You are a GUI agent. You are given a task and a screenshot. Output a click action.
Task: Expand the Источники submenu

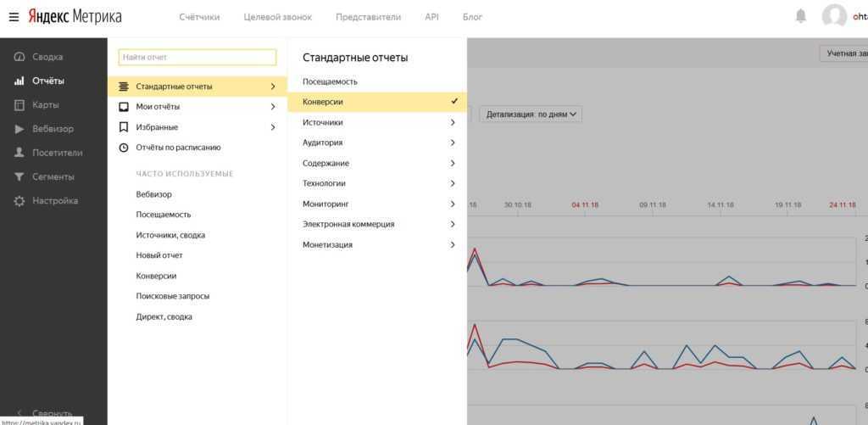pos(376,122)
